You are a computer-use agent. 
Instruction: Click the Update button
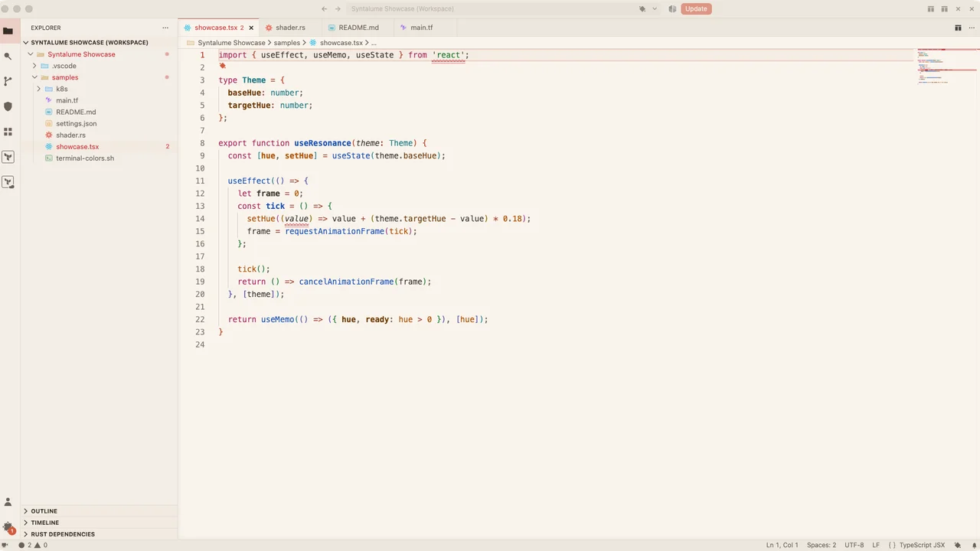(x=696, y=8)
